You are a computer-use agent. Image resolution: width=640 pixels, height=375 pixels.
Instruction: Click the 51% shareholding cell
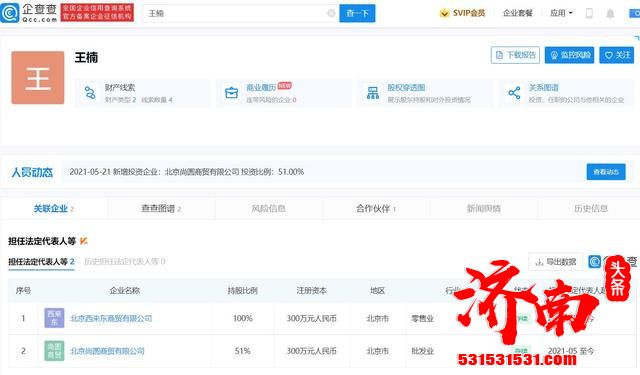(242, 351)
